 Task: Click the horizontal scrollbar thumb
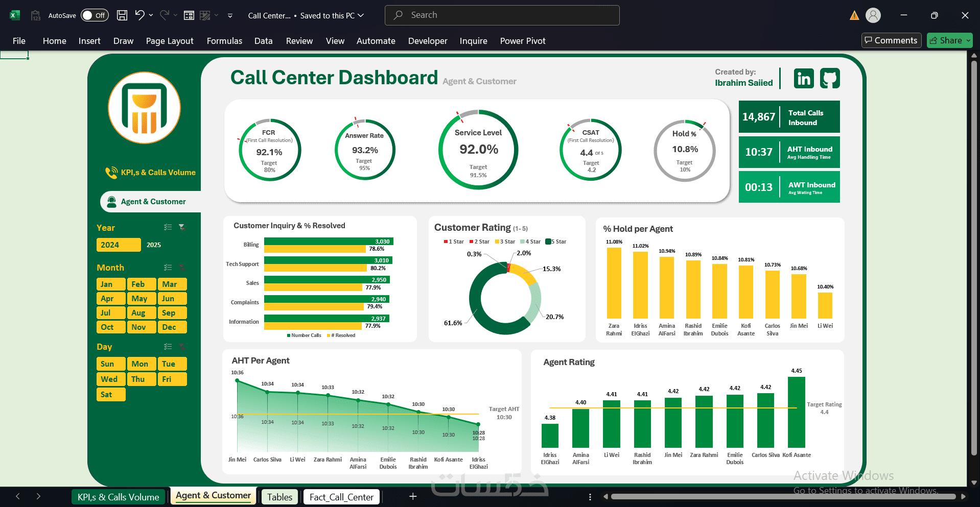coord(783,496)
